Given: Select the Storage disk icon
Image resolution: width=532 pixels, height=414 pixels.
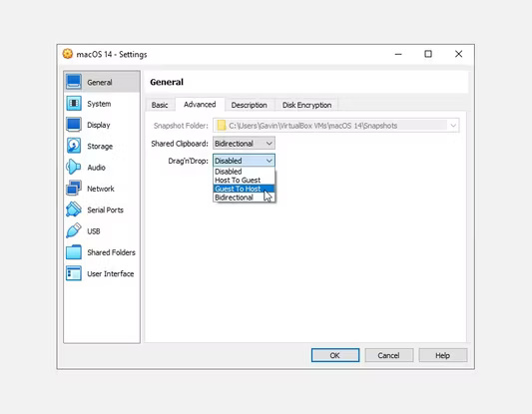Looking at the screenshot, I should tap(74, 146).
